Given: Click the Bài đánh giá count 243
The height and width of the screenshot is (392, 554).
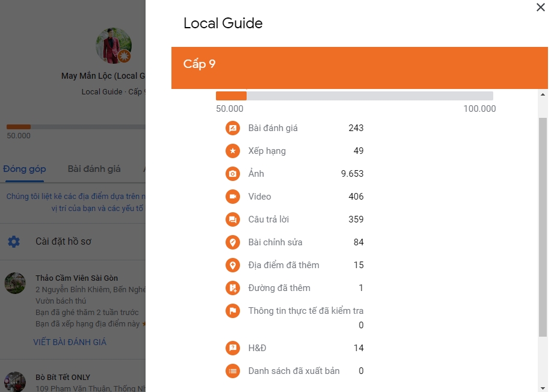Looking at the screenshot, I should click(x=355, y=128).
